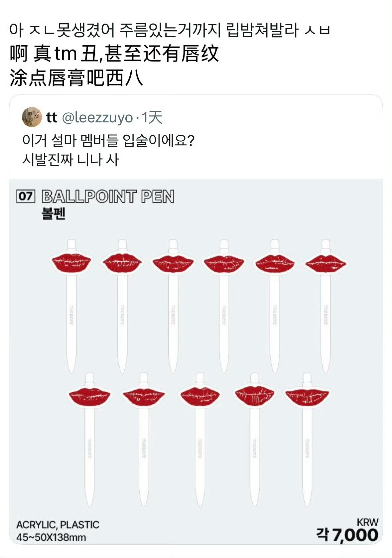Click the 각 7,000 price text
This screenshot has width=392, height=558.
click(x=347, y=535)
